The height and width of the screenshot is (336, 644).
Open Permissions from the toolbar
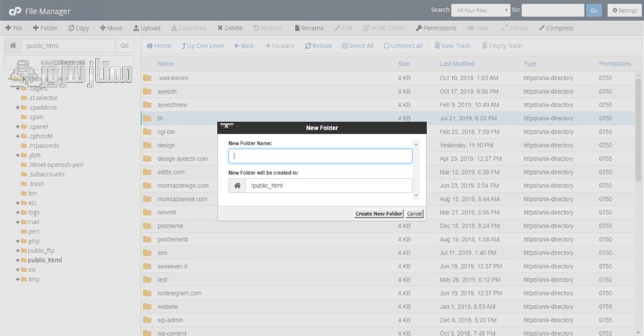(x=436, y=28)
